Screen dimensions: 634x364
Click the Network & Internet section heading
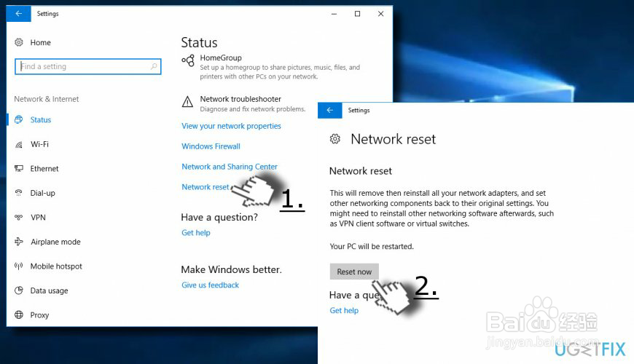(47, 99)
